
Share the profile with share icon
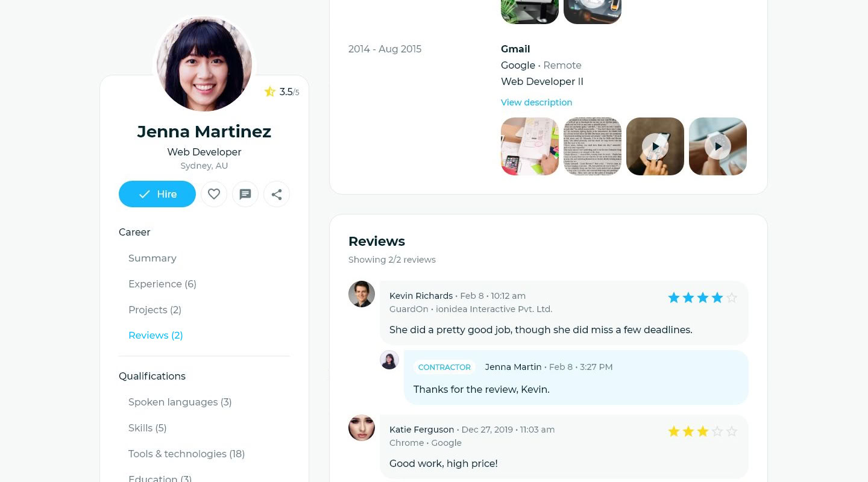(x=277, y=194)
